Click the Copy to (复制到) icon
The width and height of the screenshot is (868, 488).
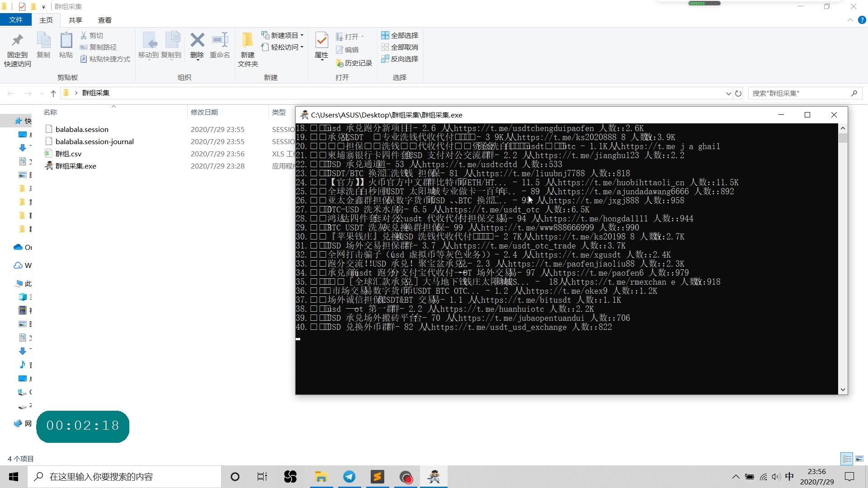click(x=171, y=46)
